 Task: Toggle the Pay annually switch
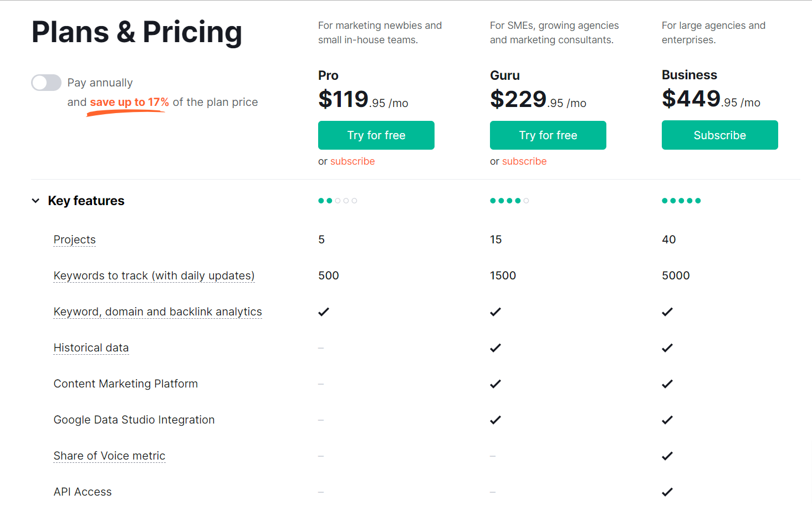point(46,83)
